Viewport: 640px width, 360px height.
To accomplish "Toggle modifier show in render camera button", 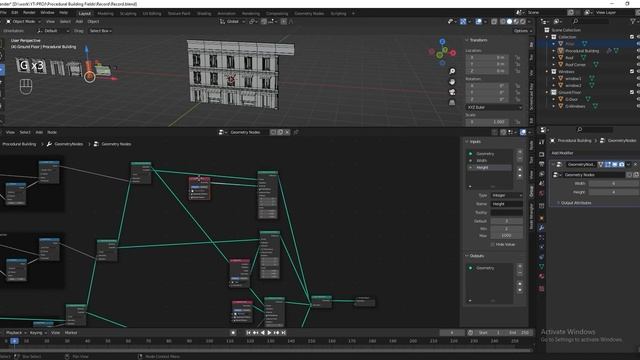I will pyautogui.click(x=622, y=164).
